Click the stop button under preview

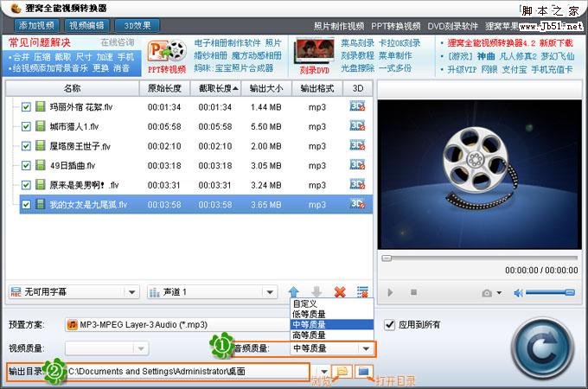(413, 292)
